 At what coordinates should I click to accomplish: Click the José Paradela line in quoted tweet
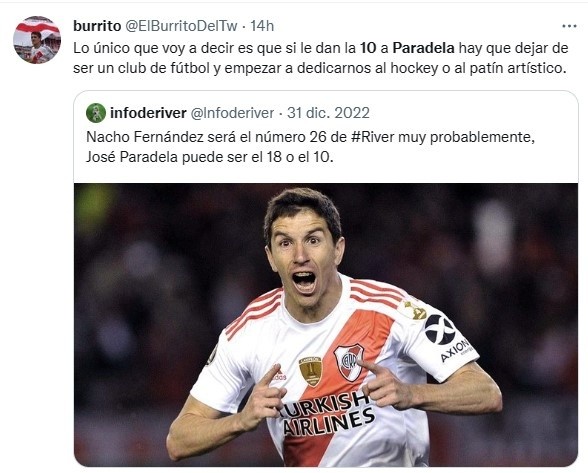pos(210,157)
